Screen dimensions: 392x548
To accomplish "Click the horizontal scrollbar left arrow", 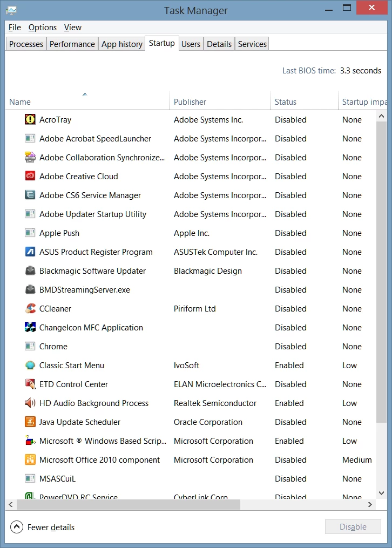I will (10, 504).
